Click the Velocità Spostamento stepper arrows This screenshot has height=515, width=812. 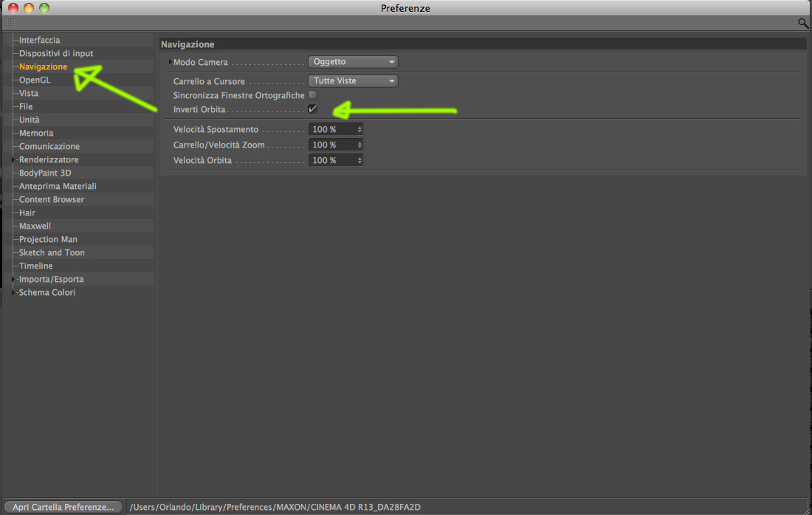coord(359,129)
